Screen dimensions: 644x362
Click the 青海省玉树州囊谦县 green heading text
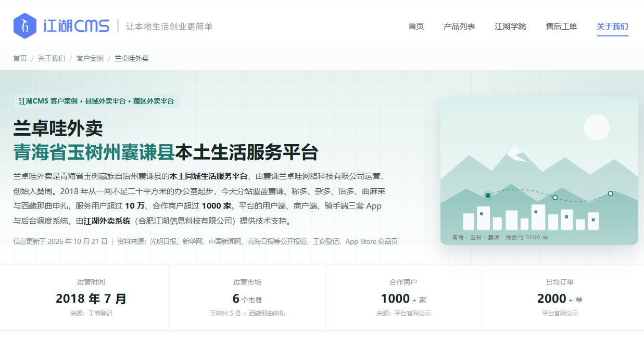94,152
